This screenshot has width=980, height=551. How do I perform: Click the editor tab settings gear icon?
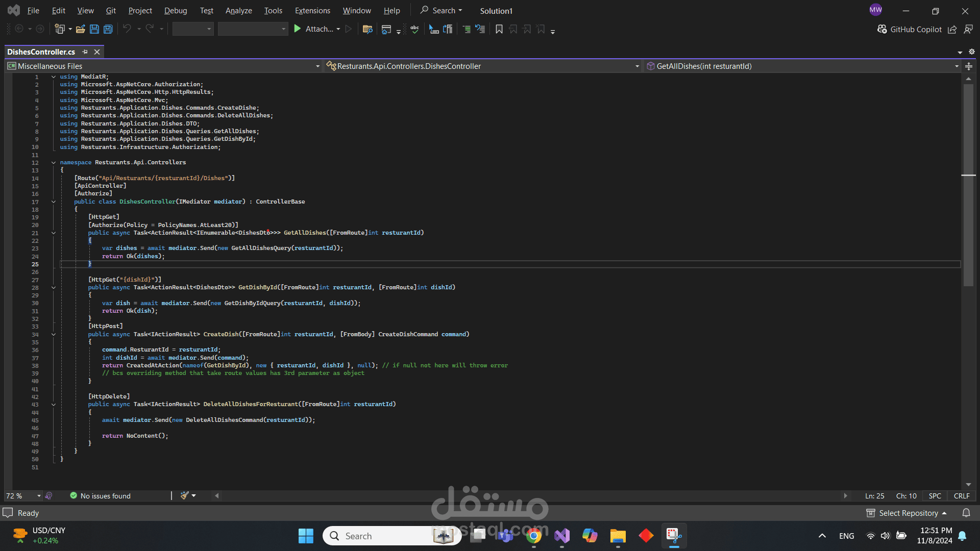pos(972,52)
